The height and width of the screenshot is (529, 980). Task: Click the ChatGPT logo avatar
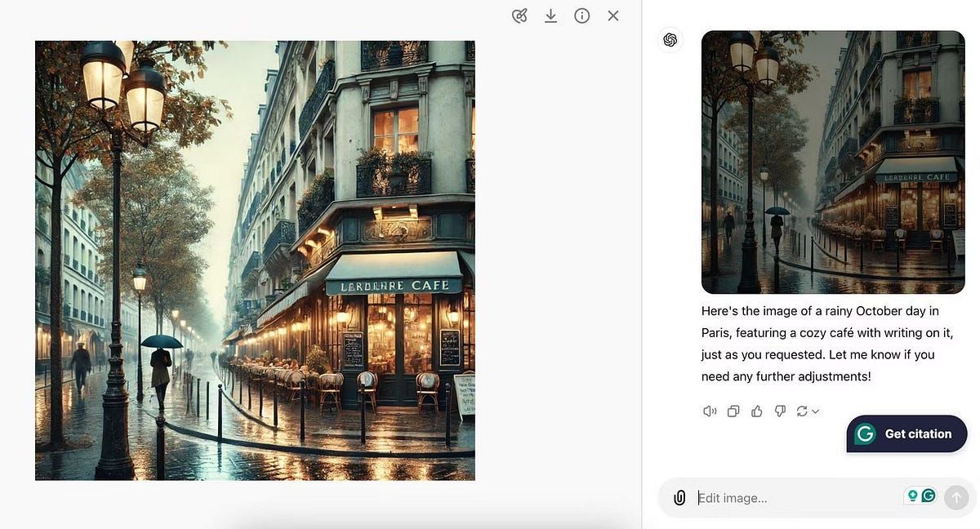(670, 40)
